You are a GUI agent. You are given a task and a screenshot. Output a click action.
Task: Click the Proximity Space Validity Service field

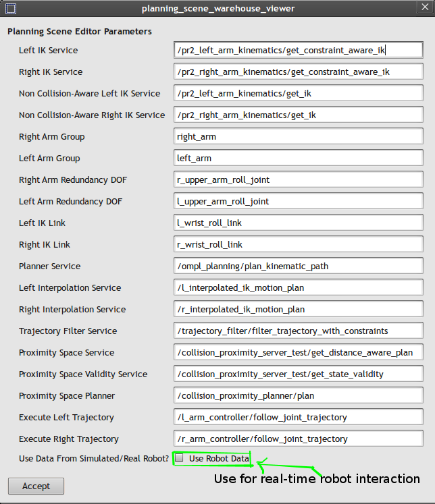pos(298,374)
